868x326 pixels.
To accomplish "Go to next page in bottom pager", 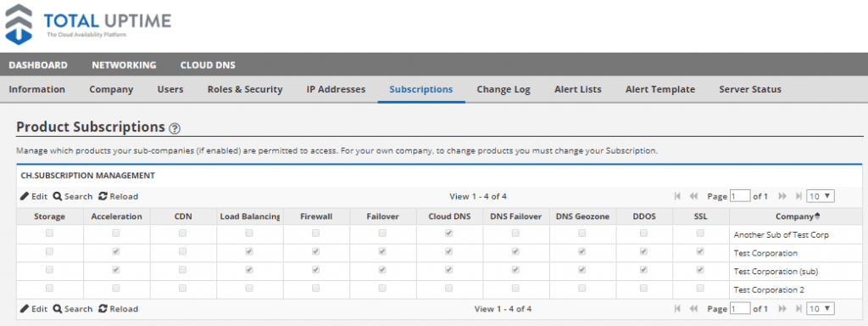I will point(782,309).
